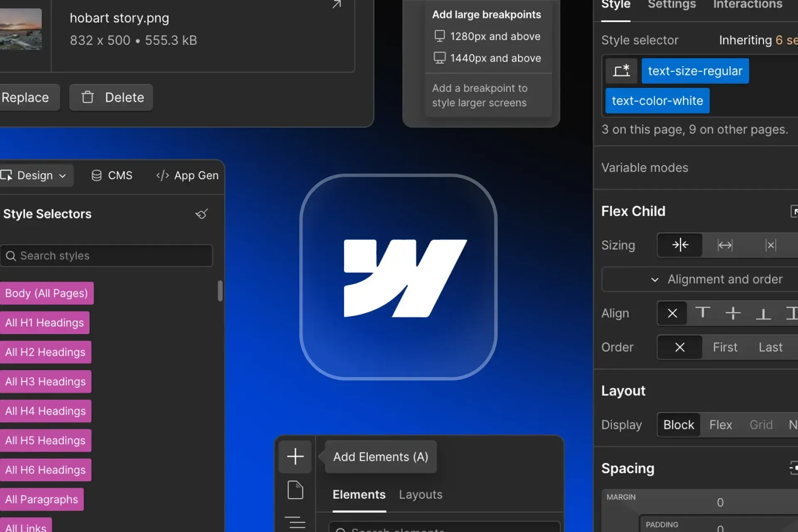Viewport: 798px width, 532px height.
Task: Switch to the Elements tab
Action: [359, 495]
